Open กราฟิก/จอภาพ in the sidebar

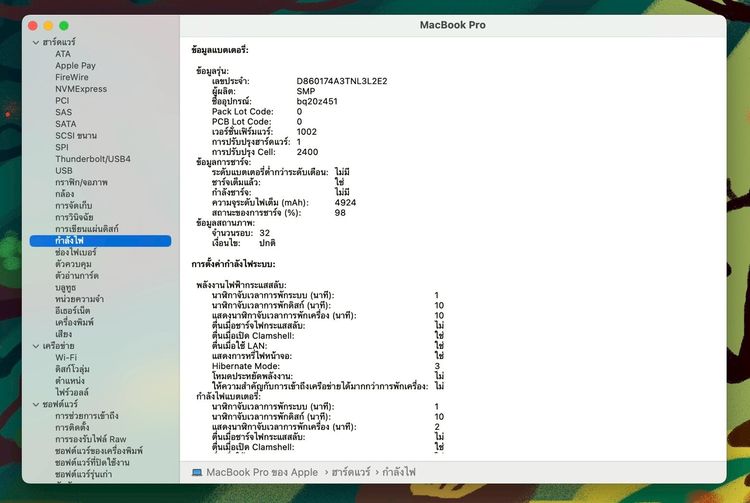[x=81, y=182]
